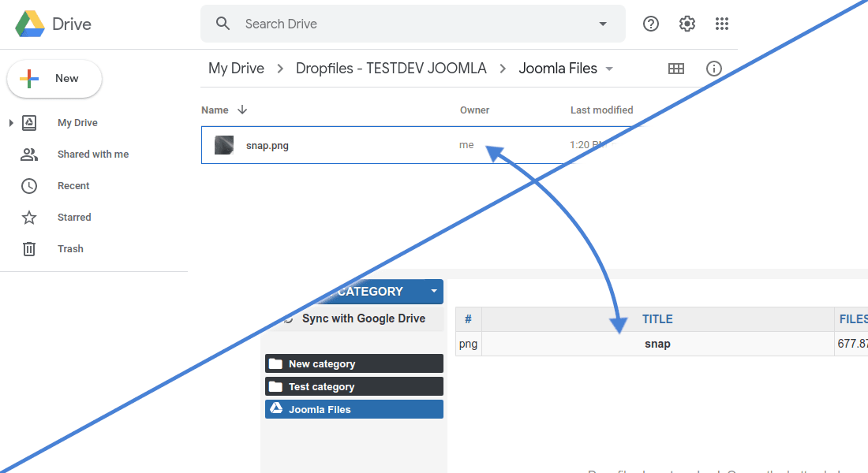Screen dimensions: 868x473
Task: Click the magnifier search icon
Action: point(223,24)
